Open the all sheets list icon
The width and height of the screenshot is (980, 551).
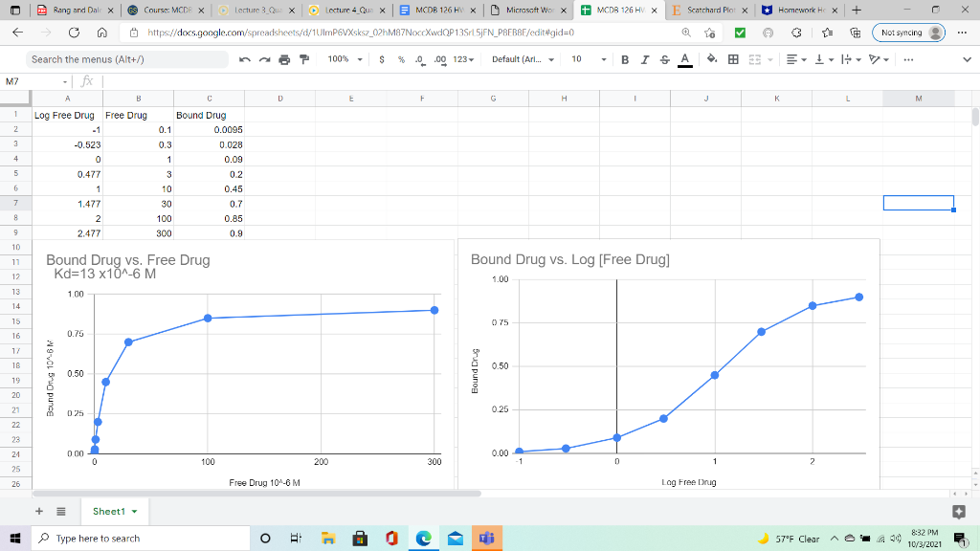pos(60,511)
